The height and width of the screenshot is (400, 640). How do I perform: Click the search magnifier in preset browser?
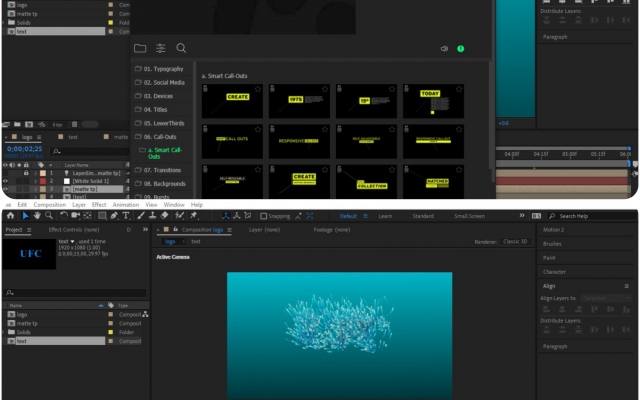(x=181, y=48)
